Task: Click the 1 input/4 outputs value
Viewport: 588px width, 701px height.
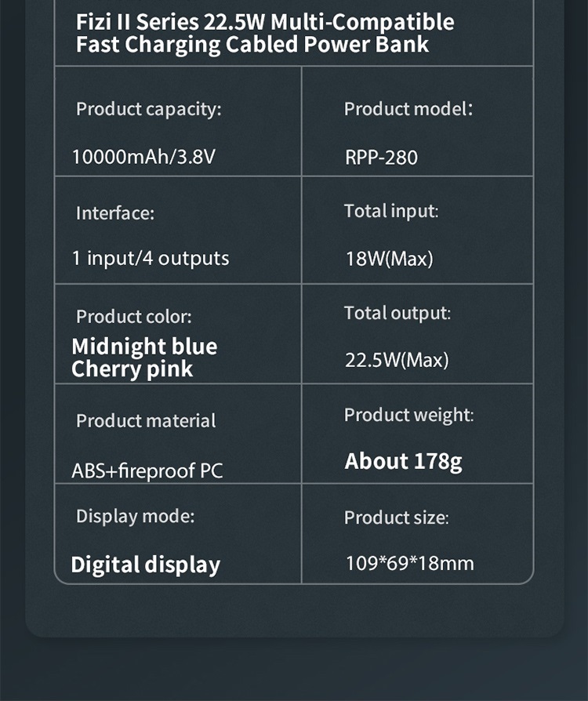Action: pos(151,259)
